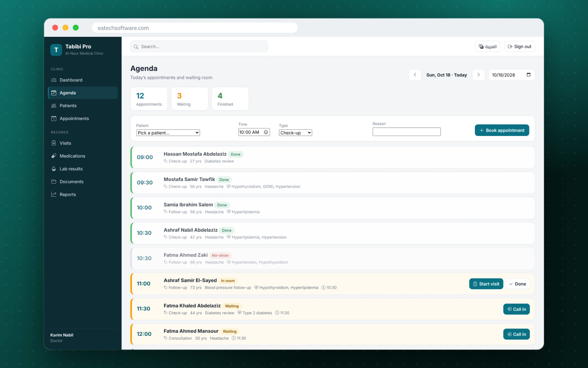Image resolution: width=588 pixels, height=368 pixels.
Task: Expand the Type Check-up dropdown
Action: tap(295, 133)
